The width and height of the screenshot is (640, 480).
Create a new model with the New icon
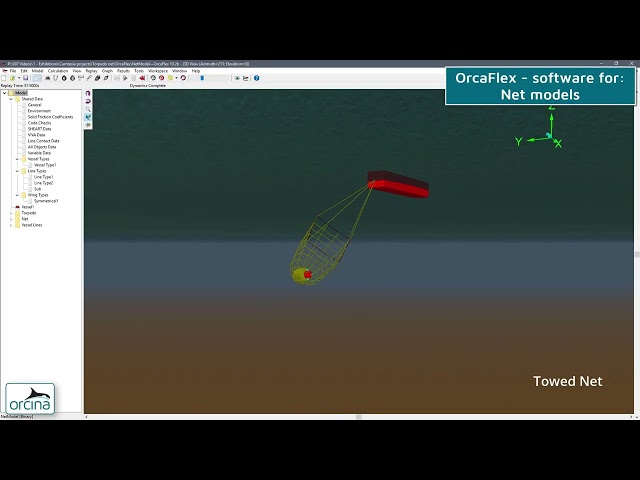4,78
